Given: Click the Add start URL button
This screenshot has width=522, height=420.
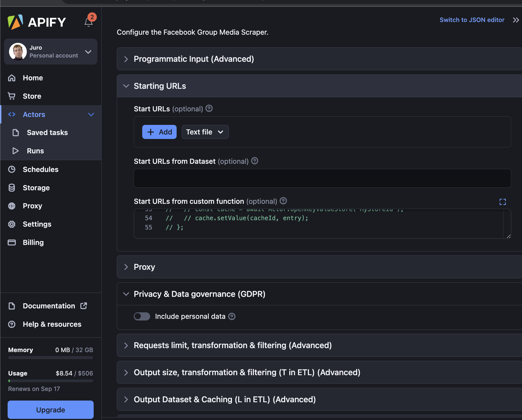Looking at the screenshot, I should pos(159,132).
